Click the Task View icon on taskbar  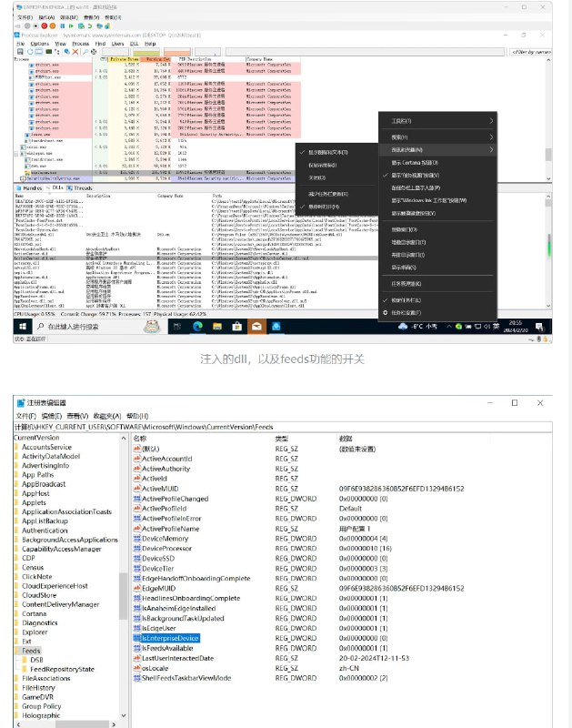coord(176,327)
